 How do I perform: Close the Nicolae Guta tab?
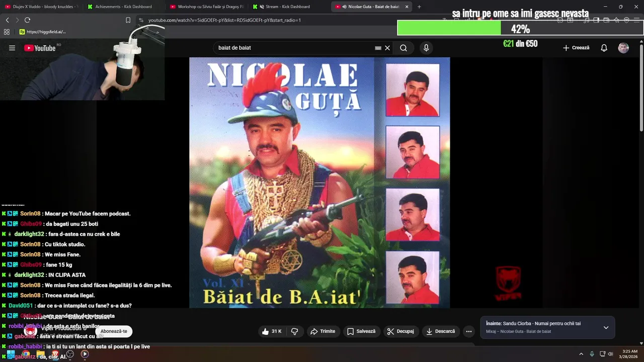click(407, 7)
